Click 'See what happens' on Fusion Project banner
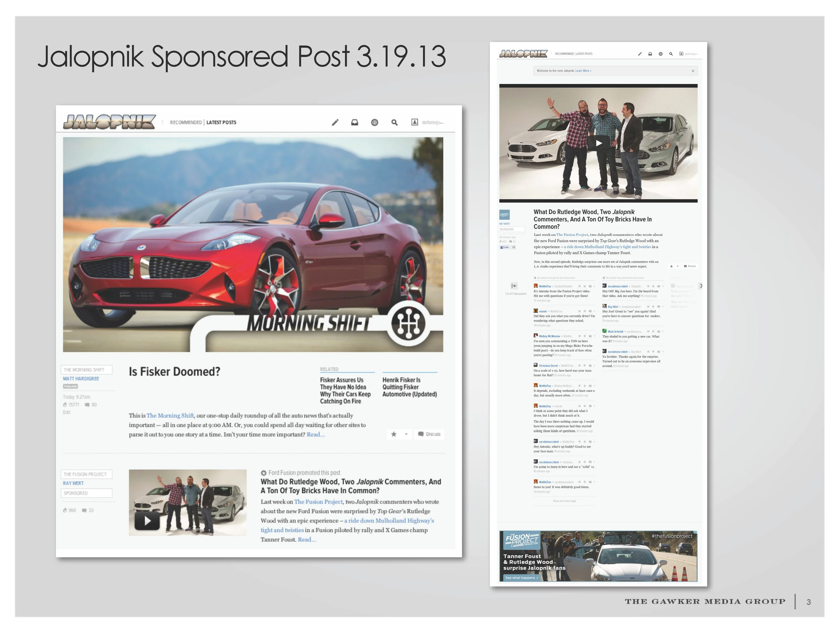This screenshot has width=840, height=632. [x=521, y=578]
